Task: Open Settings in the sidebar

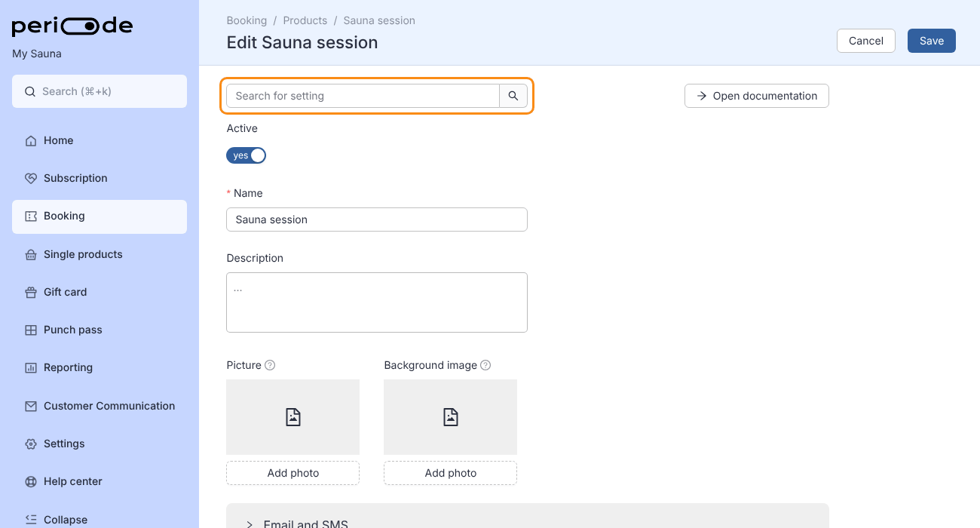Action: tap(100, 444)
